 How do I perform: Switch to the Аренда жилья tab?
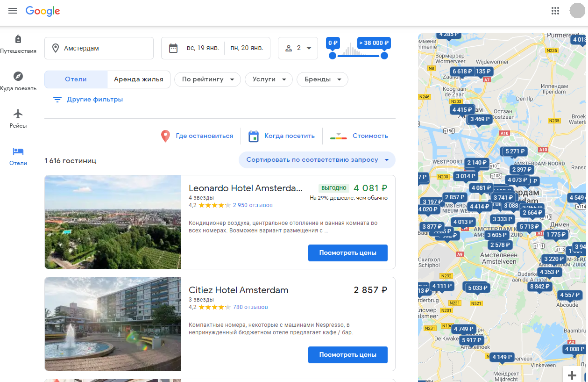click(x=139, y=79)
